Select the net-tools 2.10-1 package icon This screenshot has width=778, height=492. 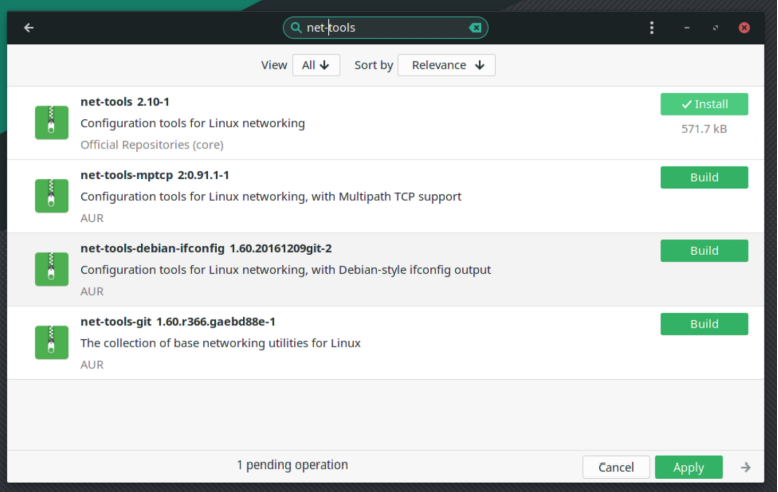(52, 123)
